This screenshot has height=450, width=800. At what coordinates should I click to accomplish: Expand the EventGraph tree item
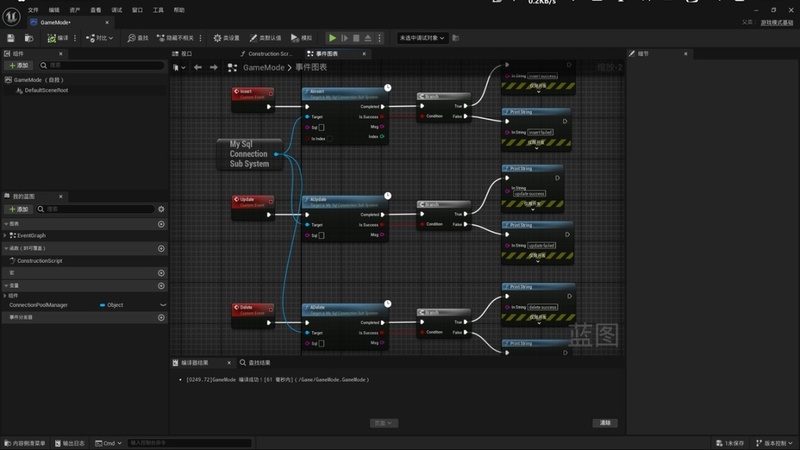5,236
